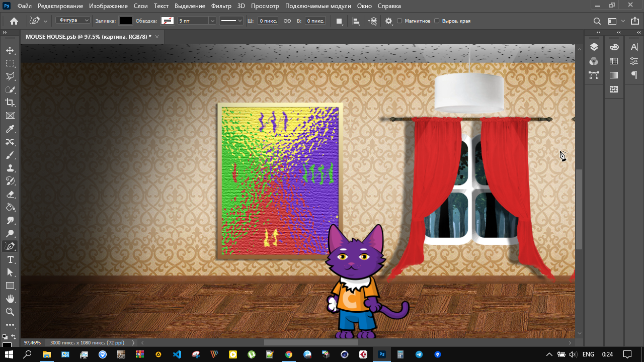Toggle the Выров. края checkbox

coord(437,21)
